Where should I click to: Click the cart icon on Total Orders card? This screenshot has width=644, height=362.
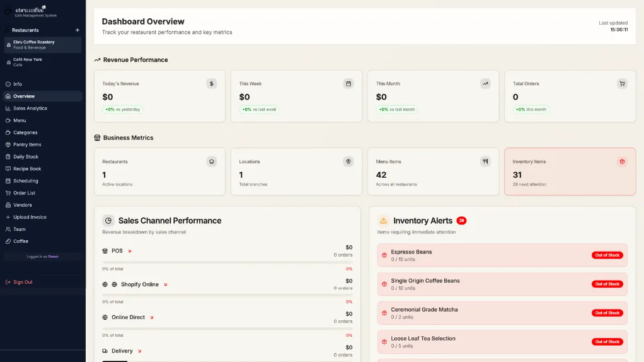pyautogui.click(x=622, y=83)
